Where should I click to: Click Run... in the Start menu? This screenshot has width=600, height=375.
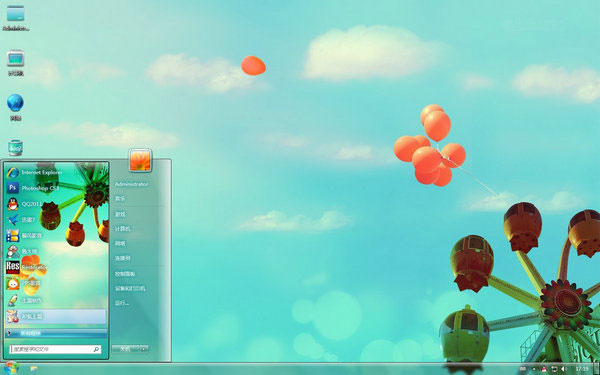122,303
